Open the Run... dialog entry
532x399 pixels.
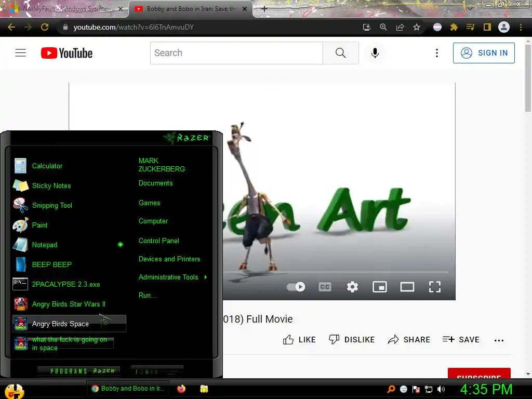148,295
